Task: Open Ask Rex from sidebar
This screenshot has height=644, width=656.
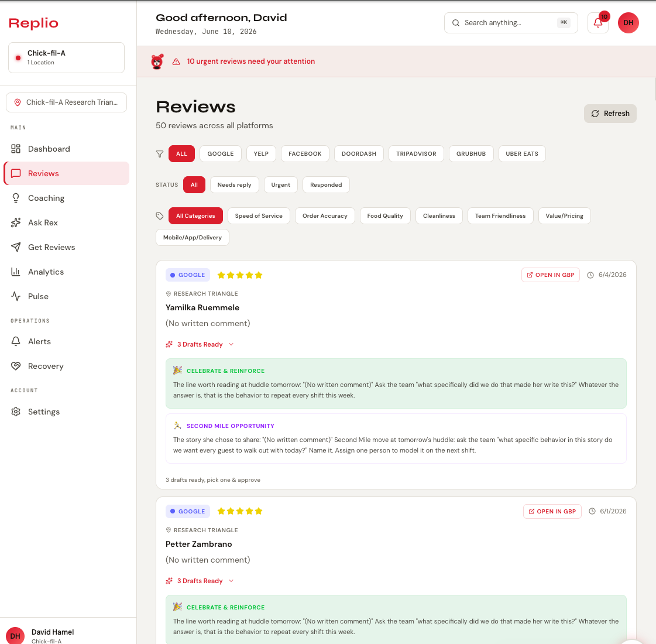Action: [66, 222]
